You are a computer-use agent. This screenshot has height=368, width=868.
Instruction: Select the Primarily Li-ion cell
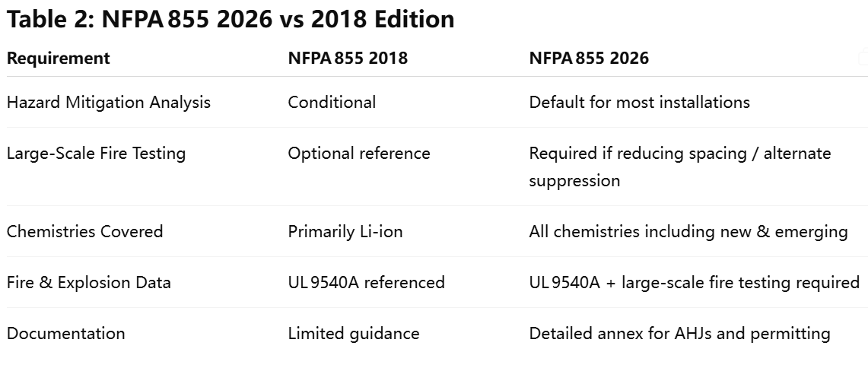tap(345, 231)
